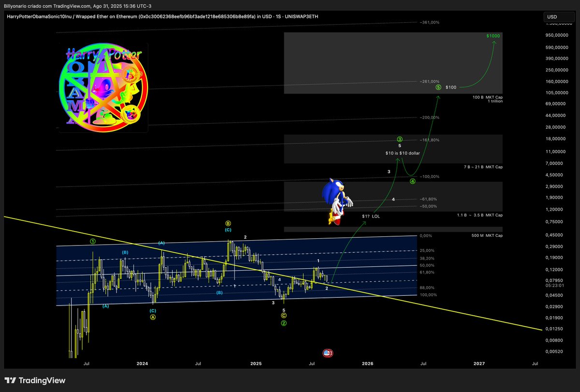Click the green circled 2 wave label

coord(284,323)
